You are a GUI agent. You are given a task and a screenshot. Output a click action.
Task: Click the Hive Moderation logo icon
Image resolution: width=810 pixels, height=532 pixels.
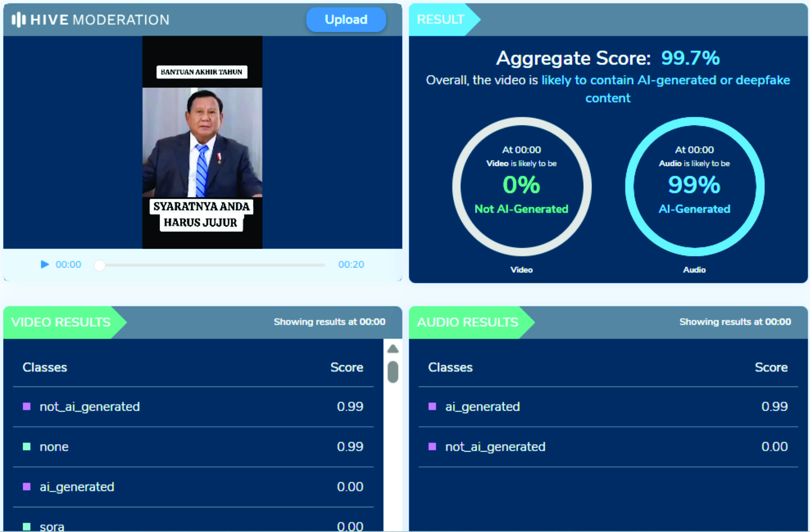(x=18, y=20)
